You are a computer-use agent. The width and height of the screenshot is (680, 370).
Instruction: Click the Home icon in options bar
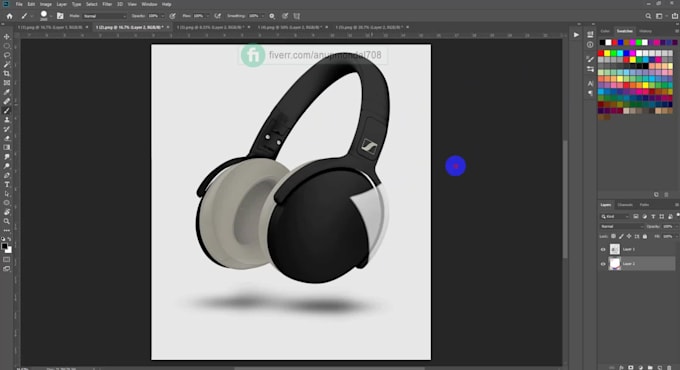(10, 16)
